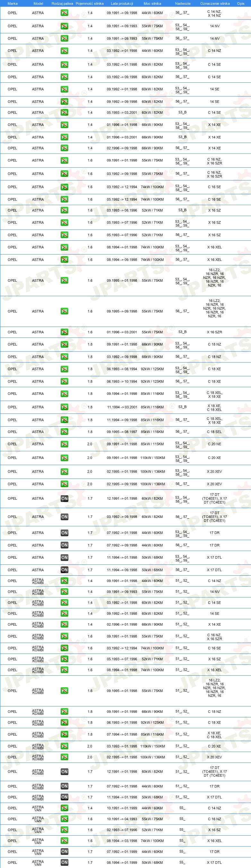The width and height of the screenshot is (251, 868).
Task: Click the '10.1991 -> 01.1999' date cell
Action: pos(122,808)
